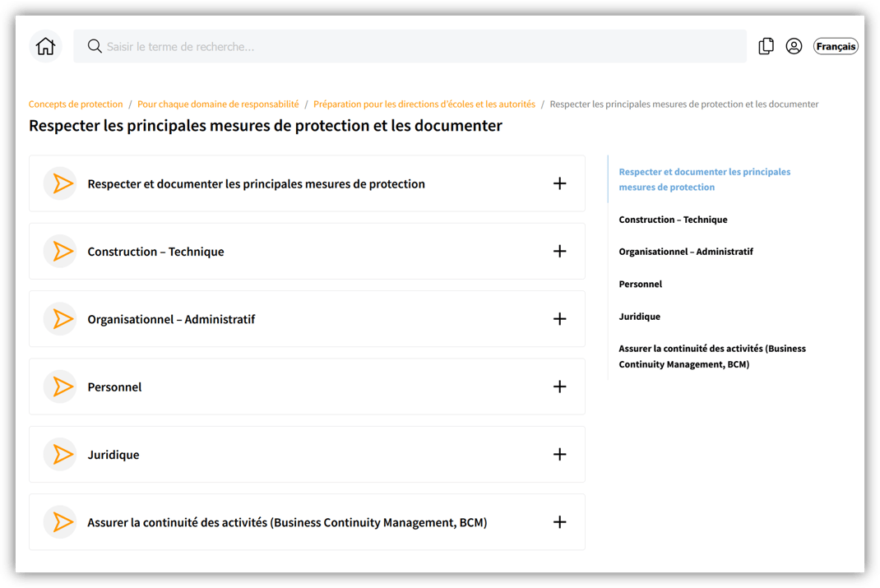880x588 pixels.
Task: Switch language with the Français button
Action: [x=836, y=46]
